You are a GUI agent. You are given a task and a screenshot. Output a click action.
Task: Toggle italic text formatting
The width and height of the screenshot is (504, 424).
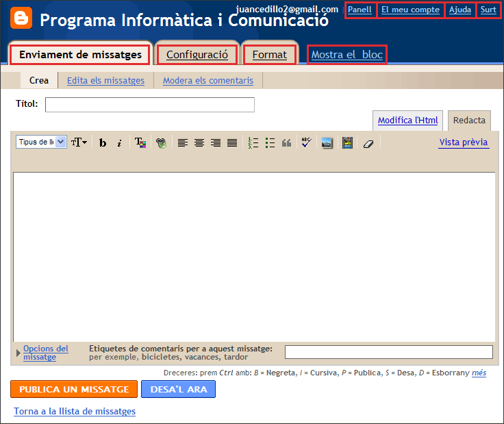(119, 142)
